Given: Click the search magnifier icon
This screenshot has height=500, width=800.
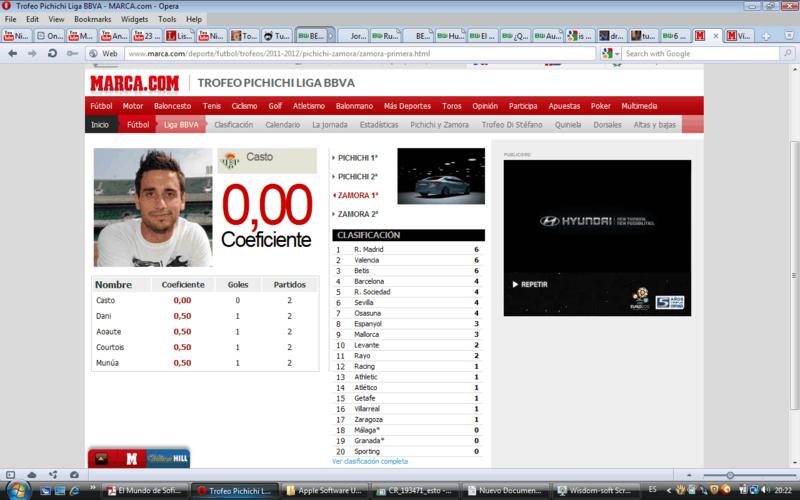Looking at the screenshot, I should pyautogui.click(x=788, y=53).
